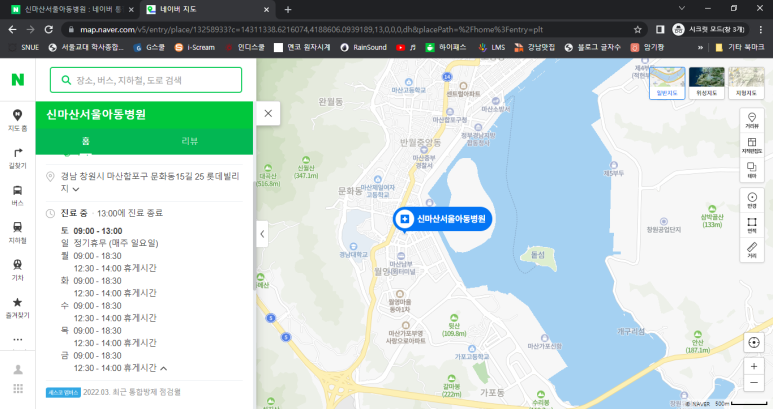This screenshot has width=773, height=409.
Task: Collapse the side panel with arrow handle
Action: click(x=262, y=234)
